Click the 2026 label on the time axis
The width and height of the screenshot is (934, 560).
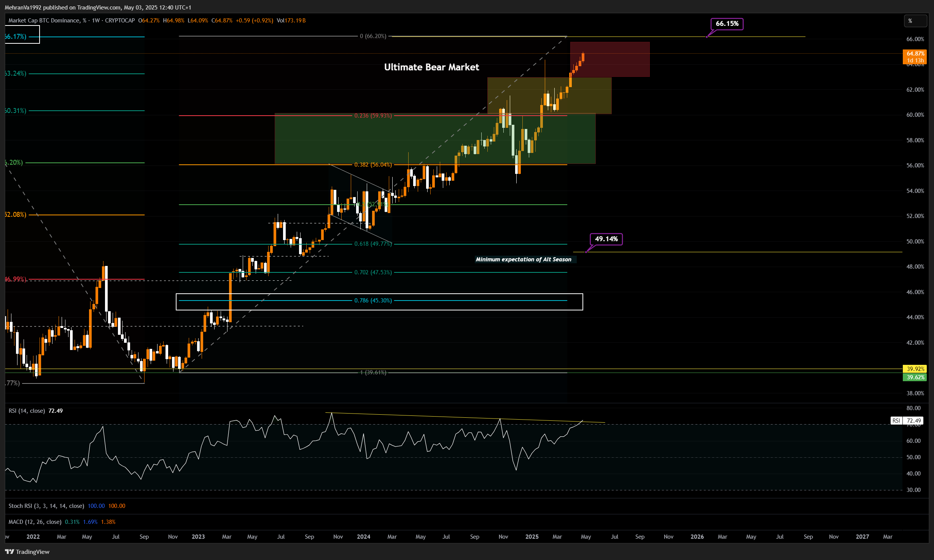(697, 537)
